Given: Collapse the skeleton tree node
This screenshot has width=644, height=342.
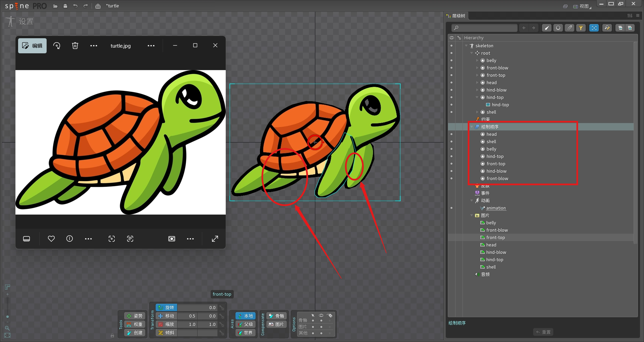Looking at the screenshot, I should click(x=466, y=46).
